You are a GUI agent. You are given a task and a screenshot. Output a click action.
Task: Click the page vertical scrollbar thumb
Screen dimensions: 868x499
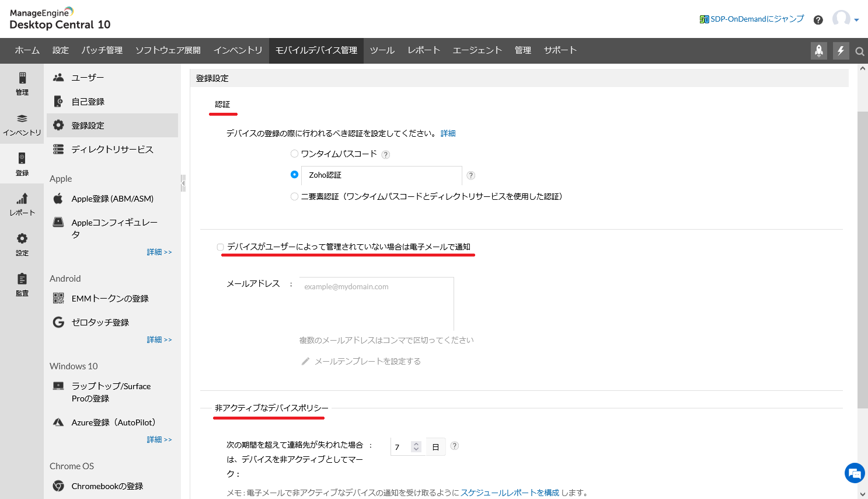point(863,259)
